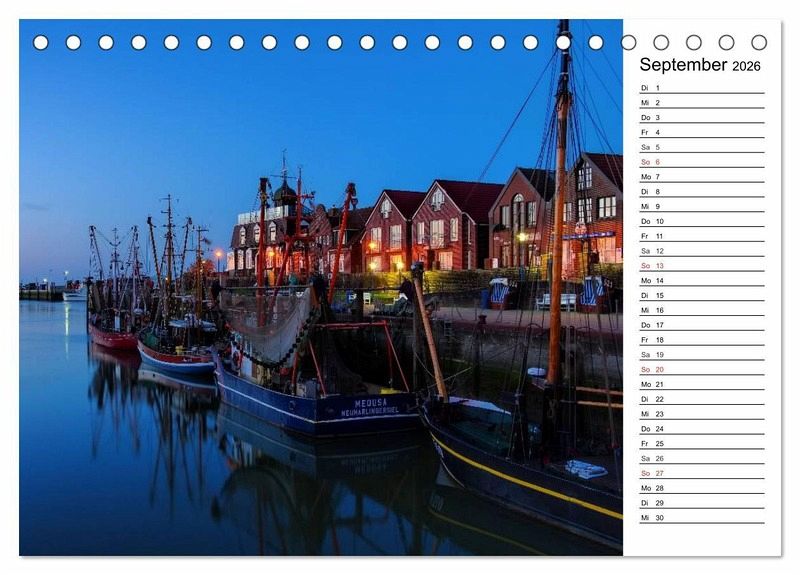This screenshot has width=800, height=575.
Task: Select the red So 13 Sunday entry
Action: pyautogui.click(x=701, y=266)
